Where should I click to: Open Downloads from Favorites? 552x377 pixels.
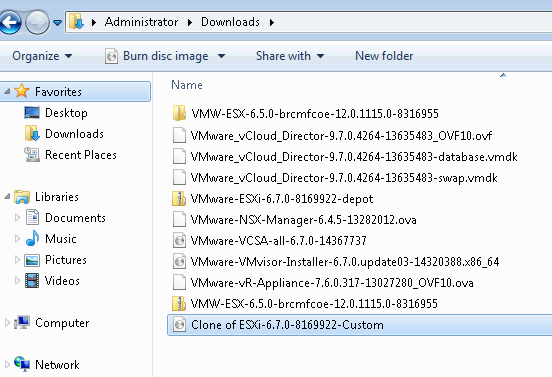coord(74,134)
